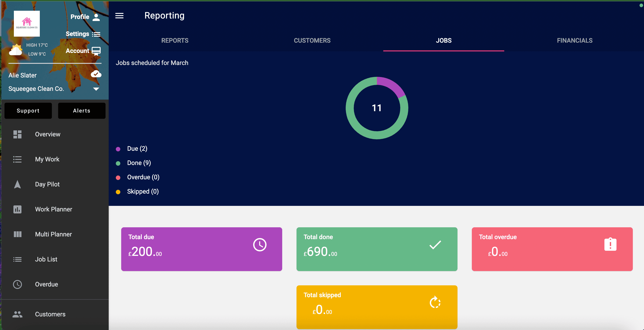Click the Multi Planner columns icon
644x330 pixels.
tap(17, 234)
